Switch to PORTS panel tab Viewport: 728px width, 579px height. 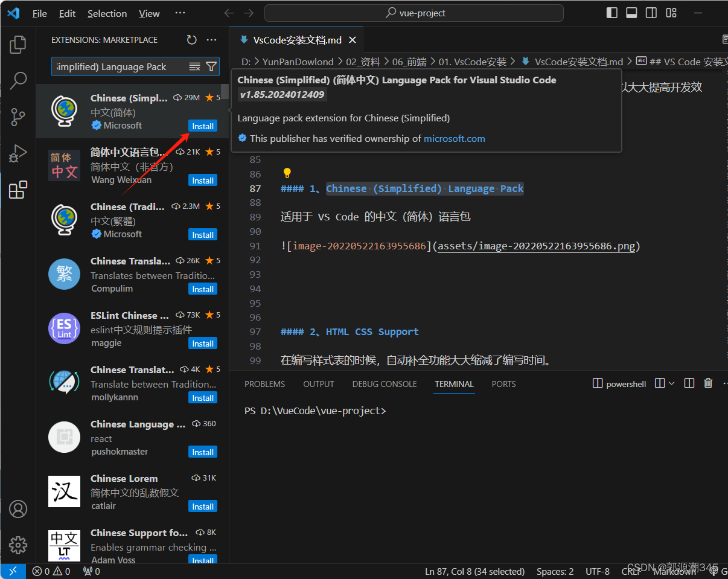[x=503, y=384]
